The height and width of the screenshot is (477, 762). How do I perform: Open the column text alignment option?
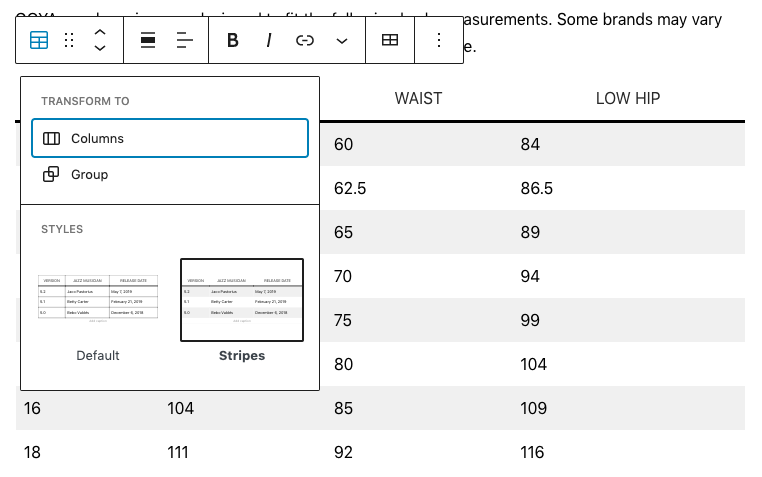pyautogui.click(x=185, y=40)
